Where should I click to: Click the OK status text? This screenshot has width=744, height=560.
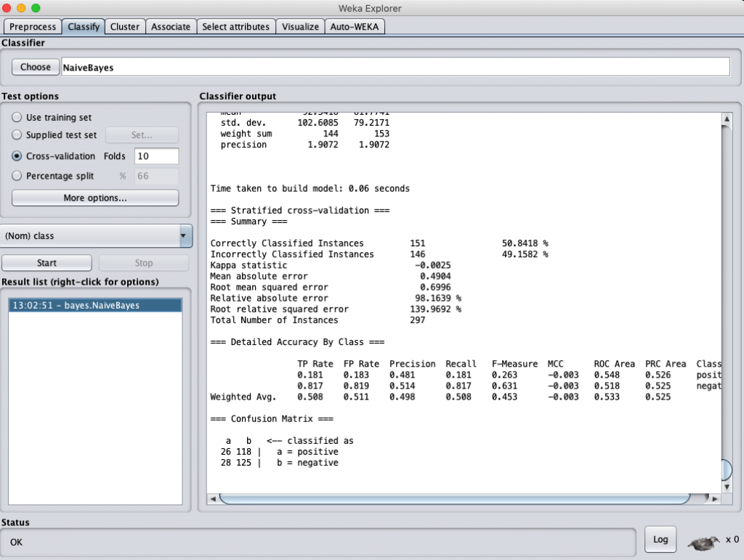16,542
